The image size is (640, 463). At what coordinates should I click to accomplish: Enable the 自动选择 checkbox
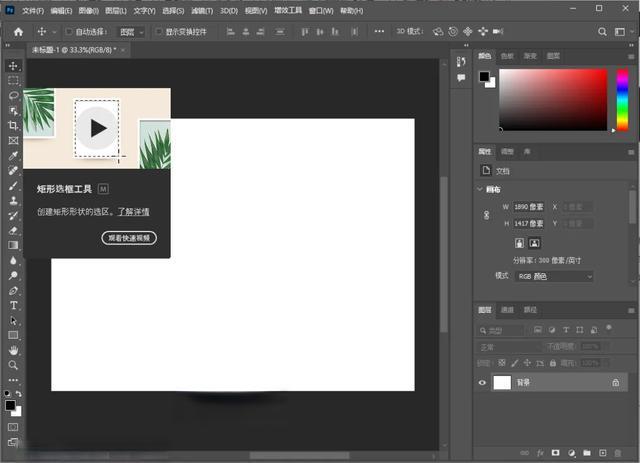(x=68, y=32)
